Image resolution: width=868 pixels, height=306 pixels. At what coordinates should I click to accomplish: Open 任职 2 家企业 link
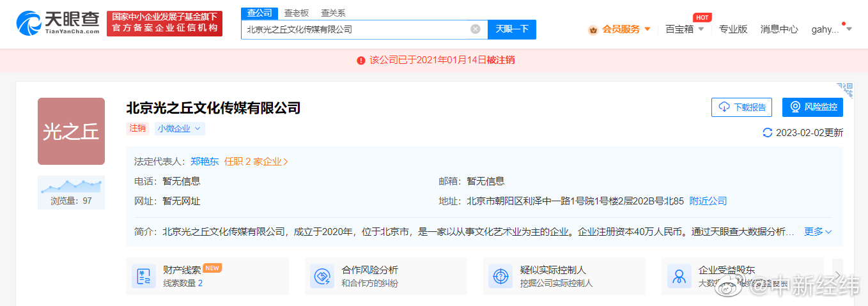[256, 162]
